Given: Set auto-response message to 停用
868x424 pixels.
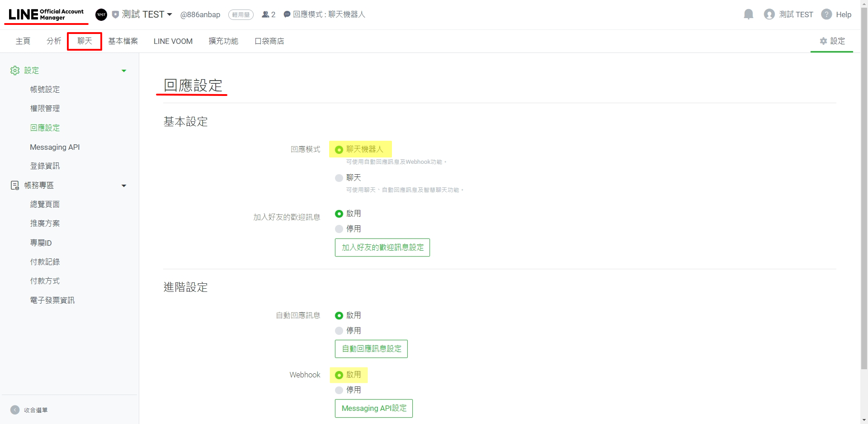Looking at the screenshot, I should 339,331.
